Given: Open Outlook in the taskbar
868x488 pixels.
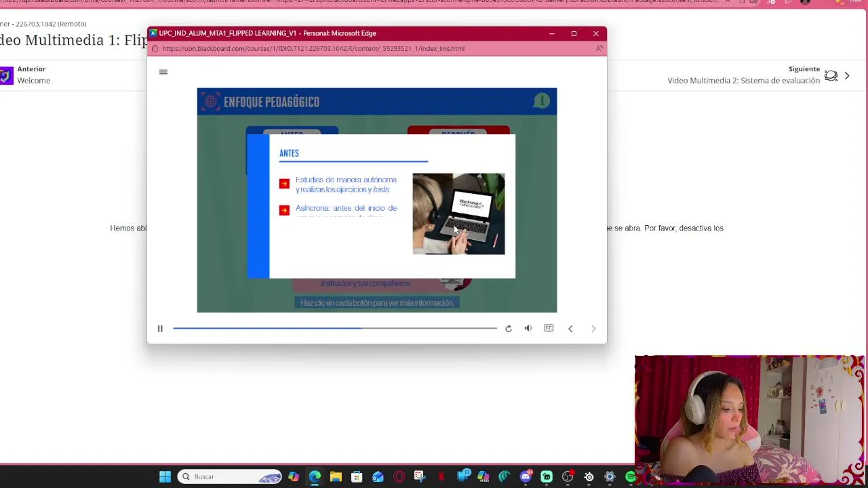Looking at the screenshot, I should pos(378,476).
